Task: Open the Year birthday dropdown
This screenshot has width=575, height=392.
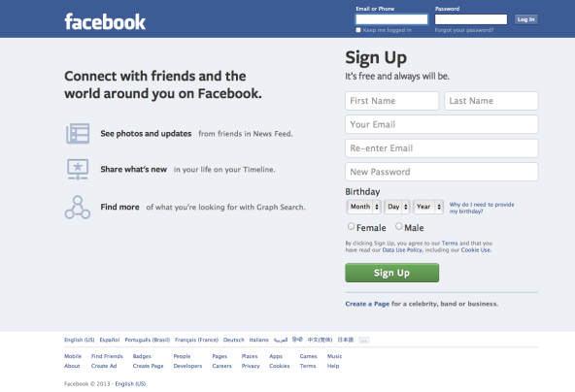Action: 428,207
